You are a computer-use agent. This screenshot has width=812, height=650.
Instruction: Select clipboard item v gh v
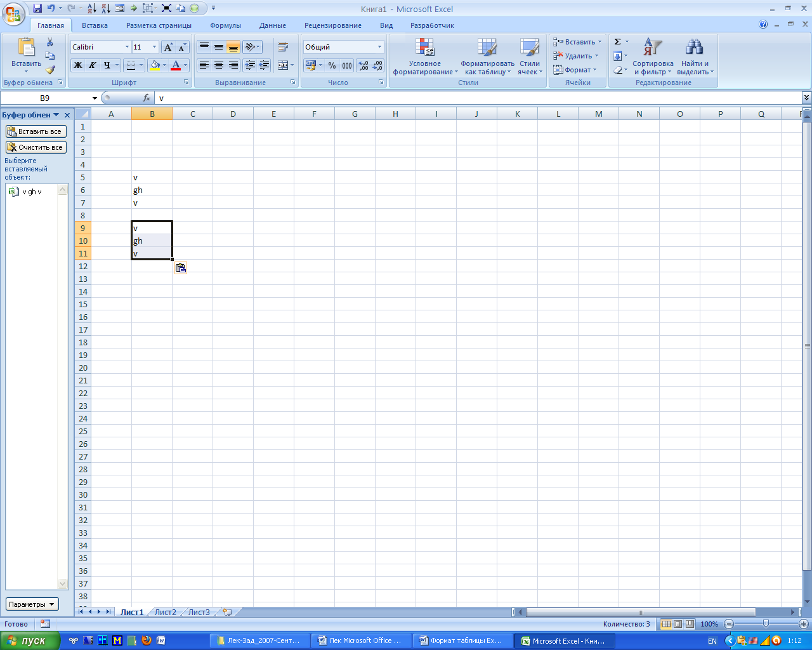pyautogui.click(x=32, y=192)
